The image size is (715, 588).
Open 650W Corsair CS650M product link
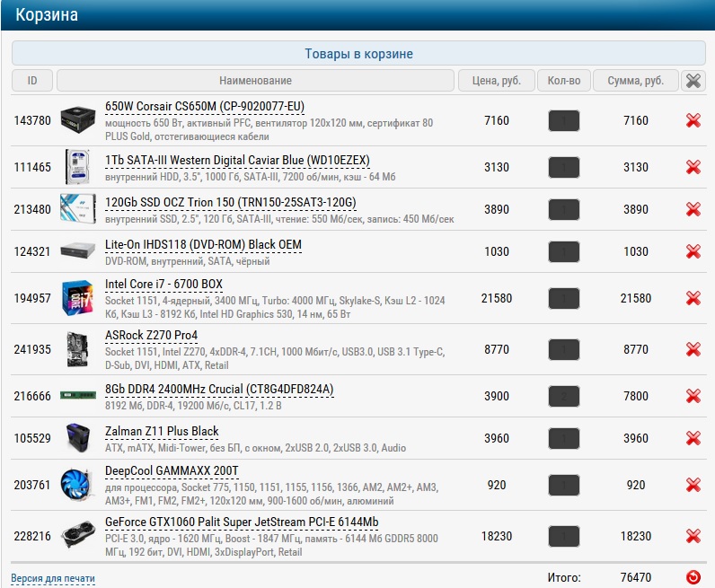(205, 107)
